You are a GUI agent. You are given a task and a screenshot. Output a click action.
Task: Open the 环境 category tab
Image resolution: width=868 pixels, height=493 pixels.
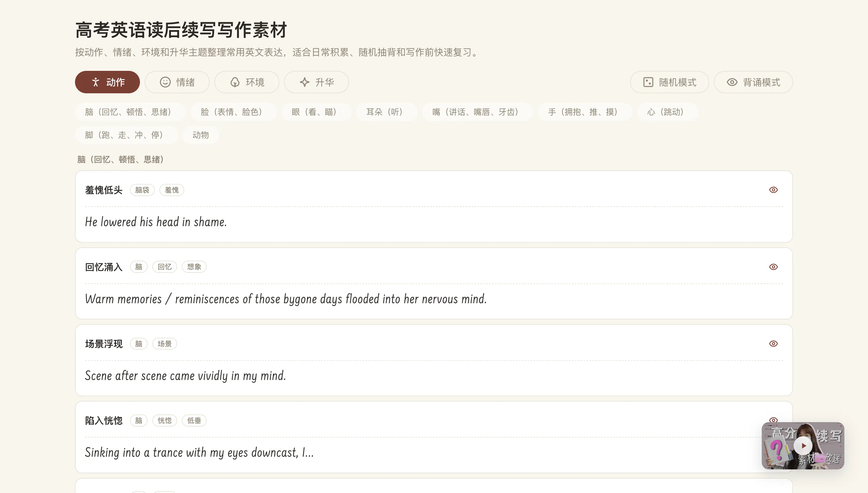point(247,82)
